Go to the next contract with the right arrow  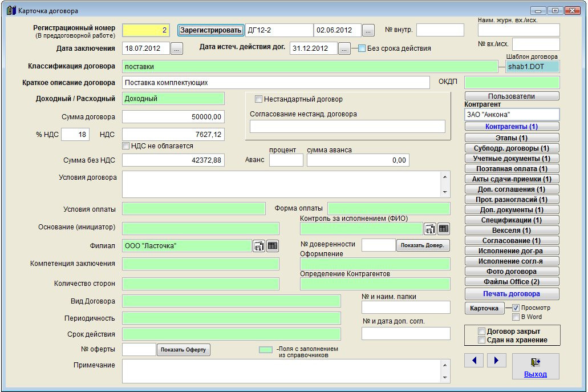pyautogui.click(x=496, y=360)
